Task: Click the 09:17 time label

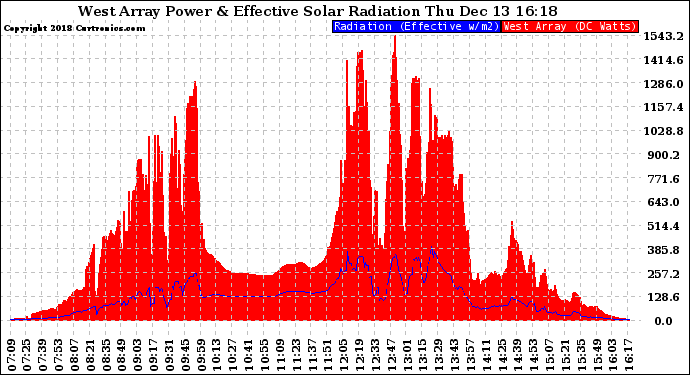Action: point(154,355)
